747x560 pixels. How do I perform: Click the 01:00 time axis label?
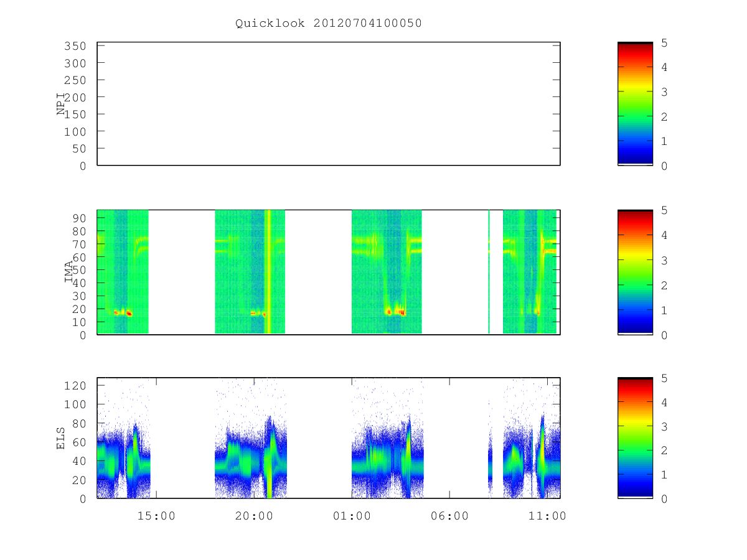click(x=352, y=516)
